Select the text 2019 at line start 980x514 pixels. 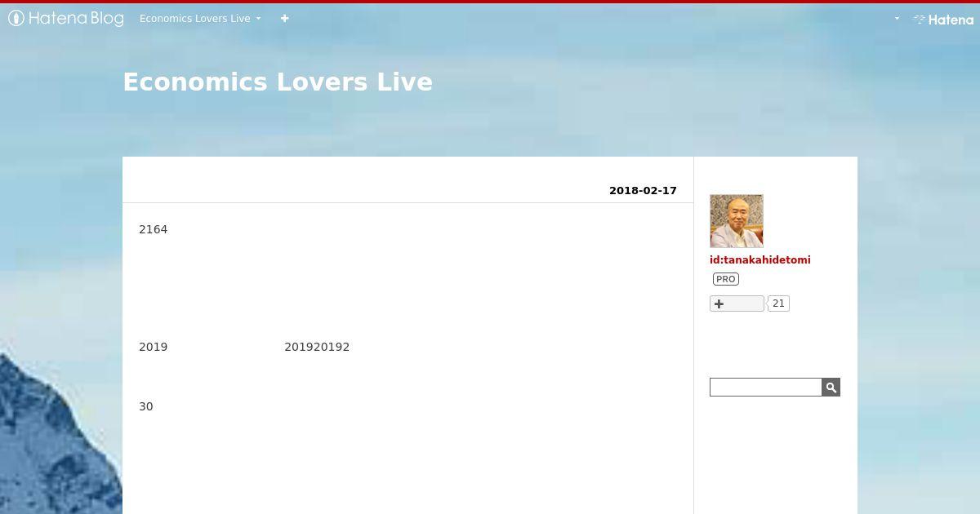(153, 347)
